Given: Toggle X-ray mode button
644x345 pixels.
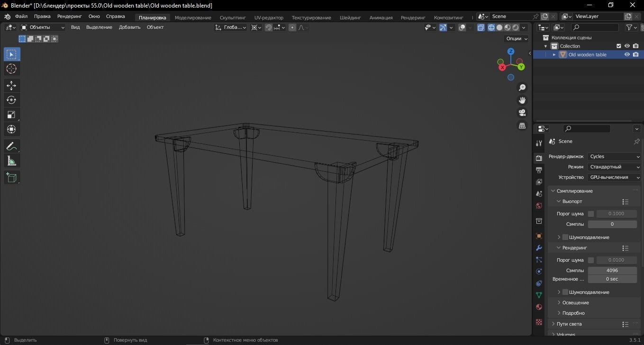Looking at the screenshot, I should [481, 27].
